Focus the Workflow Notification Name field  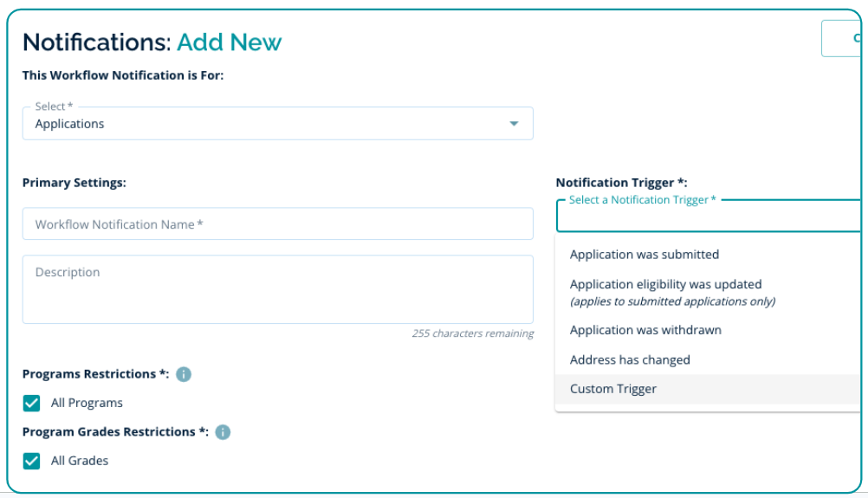click(x=277, y=224)
